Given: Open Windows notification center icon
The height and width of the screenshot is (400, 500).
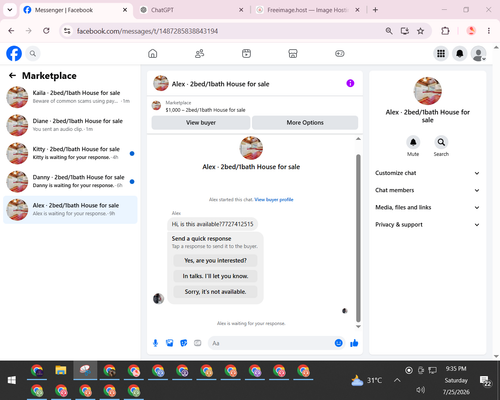Looking at the screenshot, I should (x=485, y=381).
